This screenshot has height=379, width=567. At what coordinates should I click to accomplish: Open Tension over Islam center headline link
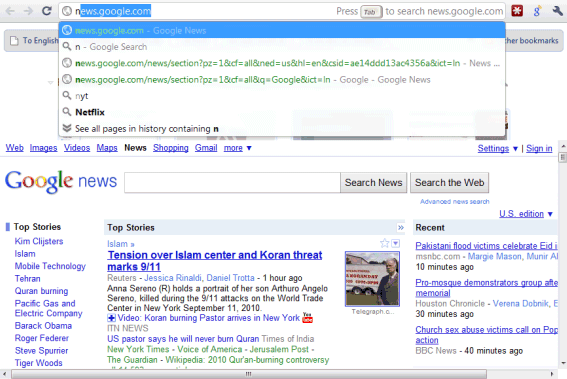pos(214,261)
